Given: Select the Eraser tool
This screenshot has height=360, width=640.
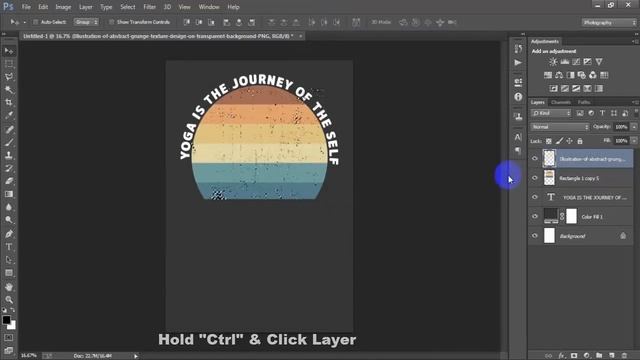Looking at the screenshot, I should click(9, 181).
